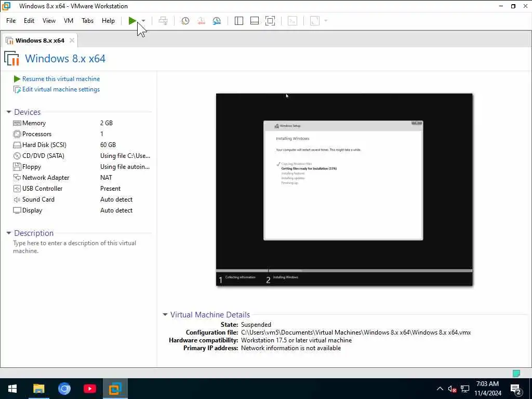This screenshot has height=399, width=532.
Task: Click the Network Adapter icon
Action: 17,178
